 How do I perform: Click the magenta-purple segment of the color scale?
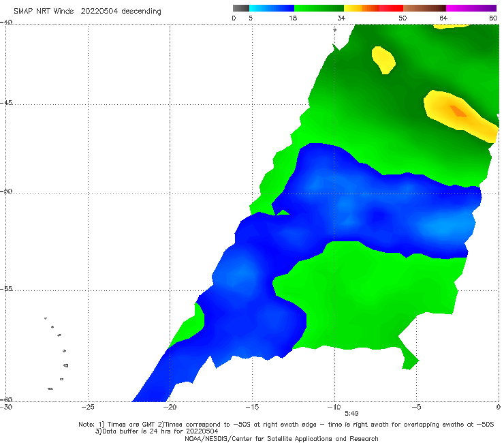point(471,8)
